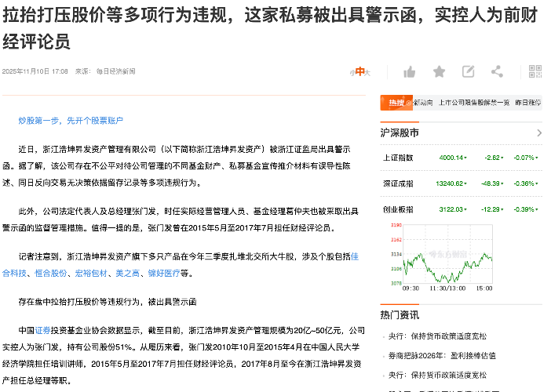Screen dimensions: 551x392
Task: Open dropdown arrow next to 3122.03
Action: 465,209
